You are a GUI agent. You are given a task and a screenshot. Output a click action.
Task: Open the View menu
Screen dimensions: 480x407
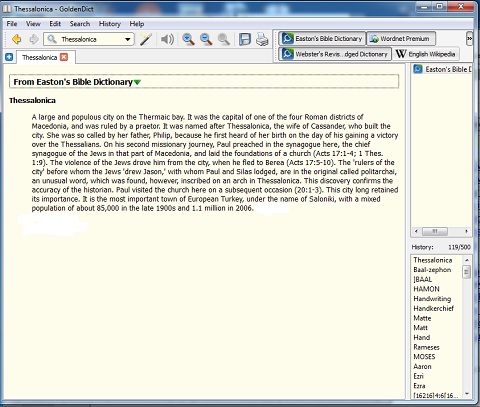(33, 24)
